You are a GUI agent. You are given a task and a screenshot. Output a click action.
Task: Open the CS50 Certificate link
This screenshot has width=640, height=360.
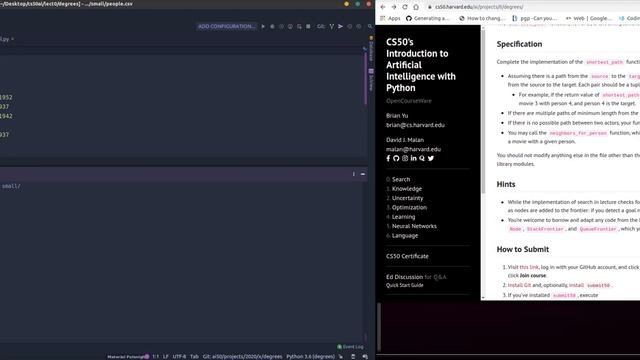[407, 256]
